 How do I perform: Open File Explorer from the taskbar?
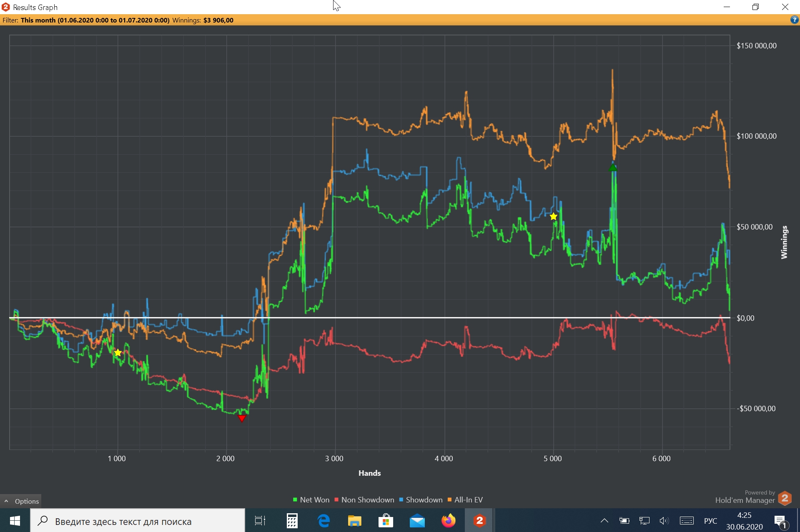[355, 521]
